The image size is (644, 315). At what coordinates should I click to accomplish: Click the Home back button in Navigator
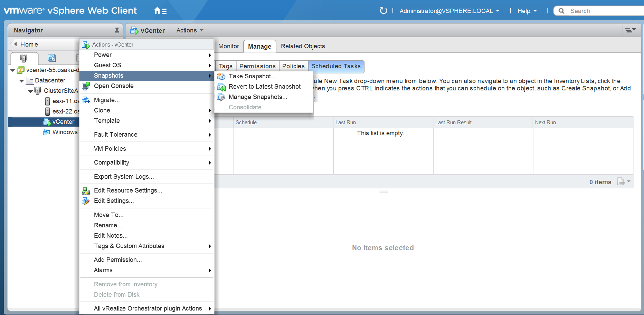pos(26,45)
